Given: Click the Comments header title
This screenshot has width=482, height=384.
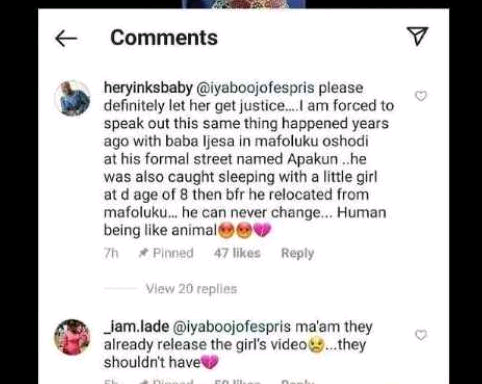Looking at the screenshot, I should point(164,37).
